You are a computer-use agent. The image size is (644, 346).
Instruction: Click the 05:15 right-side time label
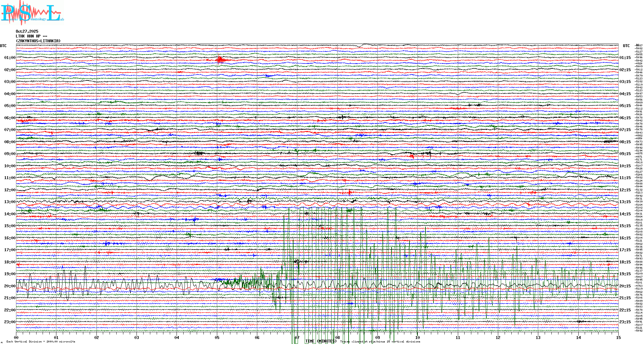[x=625, y=106]
